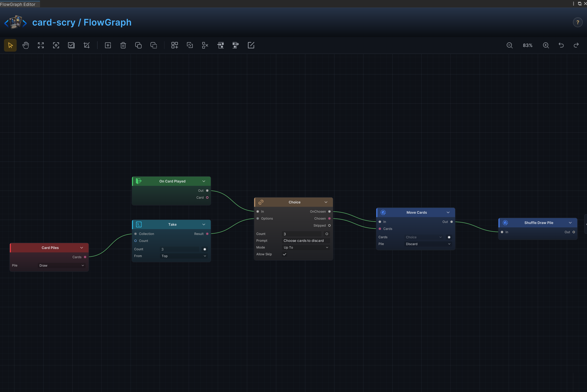Open the Pile Draw dropdown
This screenshot has width=587, height=392.
pyautogui.click(x=61, y=266)
